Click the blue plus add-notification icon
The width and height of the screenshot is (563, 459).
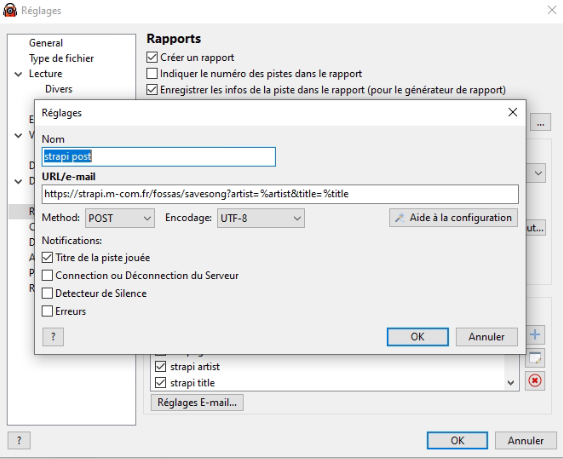535,335
